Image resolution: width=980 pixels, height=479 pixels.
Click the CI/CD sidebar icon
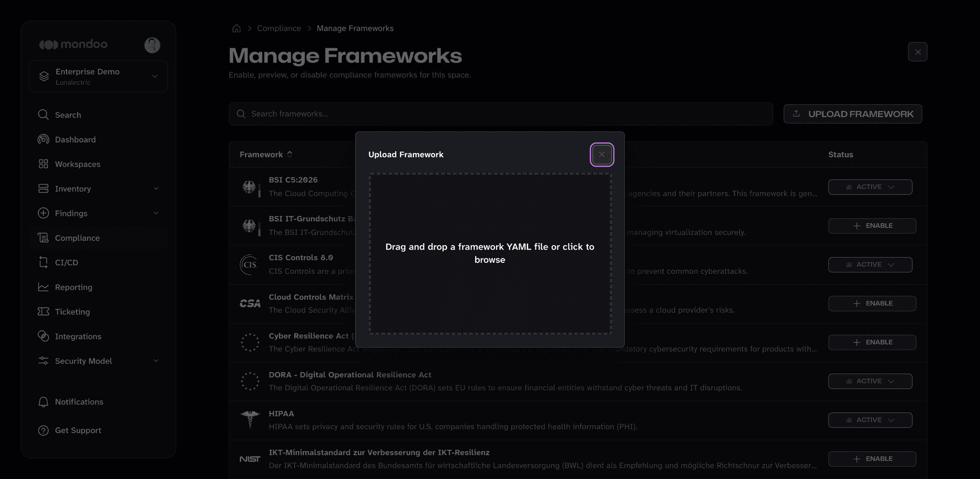point(43,262)
